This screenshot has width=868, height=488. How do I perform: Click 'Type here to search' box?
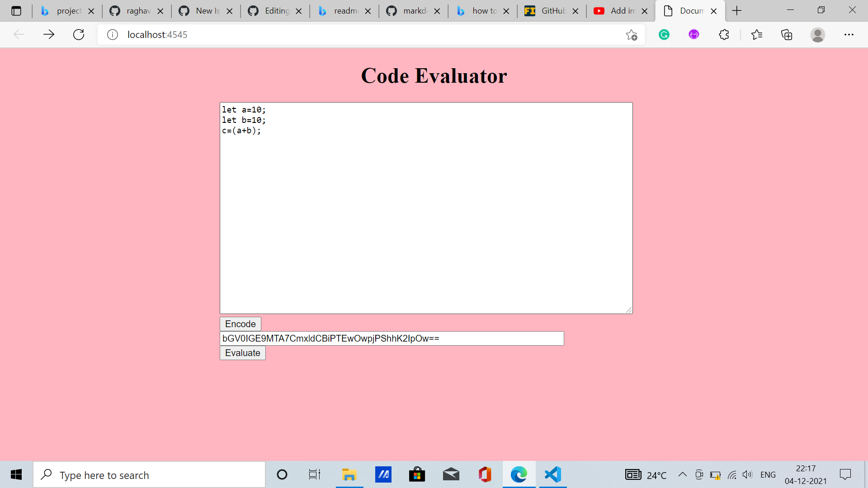(149, 475)
